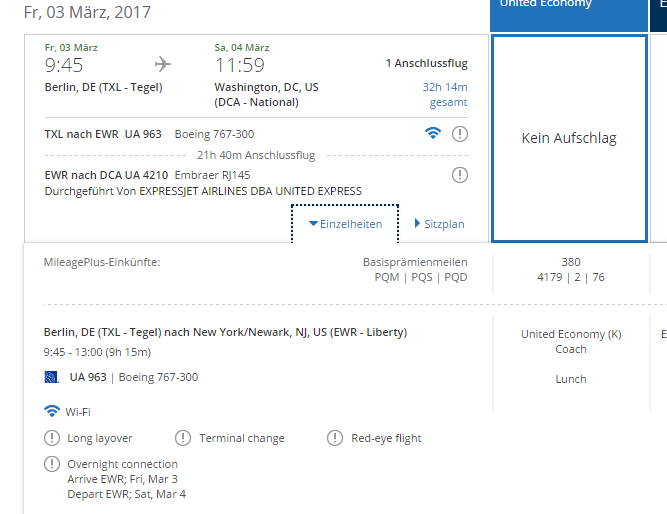Click the Terminal change warning icon
Viewport: 667px width, 514px height.
tap(183, 438)
